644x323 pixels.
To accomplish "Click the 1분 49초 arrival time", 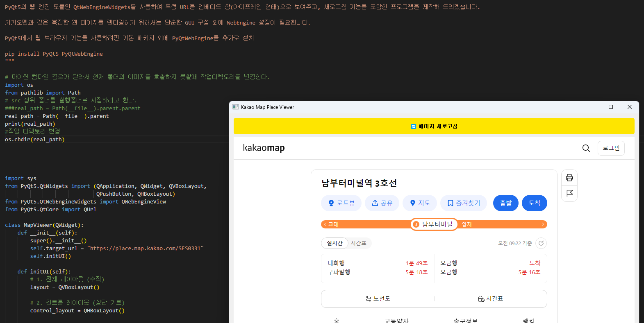I will pyautogui.click(x=416, y=263).
